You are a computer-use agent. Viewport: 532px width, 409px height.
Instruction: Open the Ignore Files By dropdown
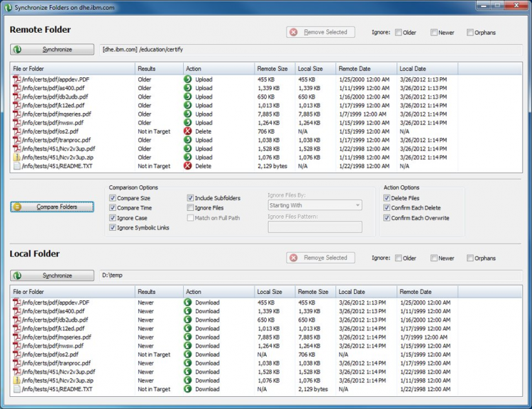314,205
